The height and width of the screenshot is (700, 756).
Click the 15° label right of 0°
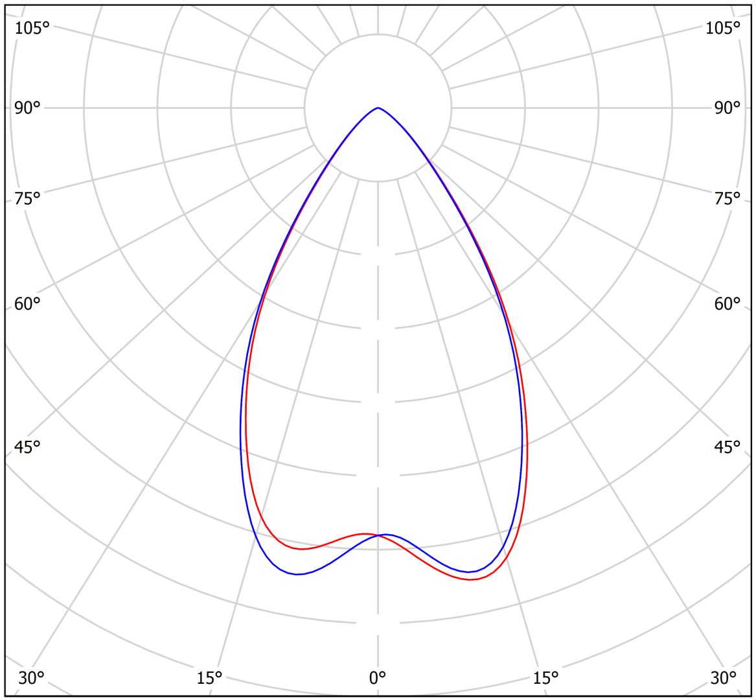click(x=545, y=678)
